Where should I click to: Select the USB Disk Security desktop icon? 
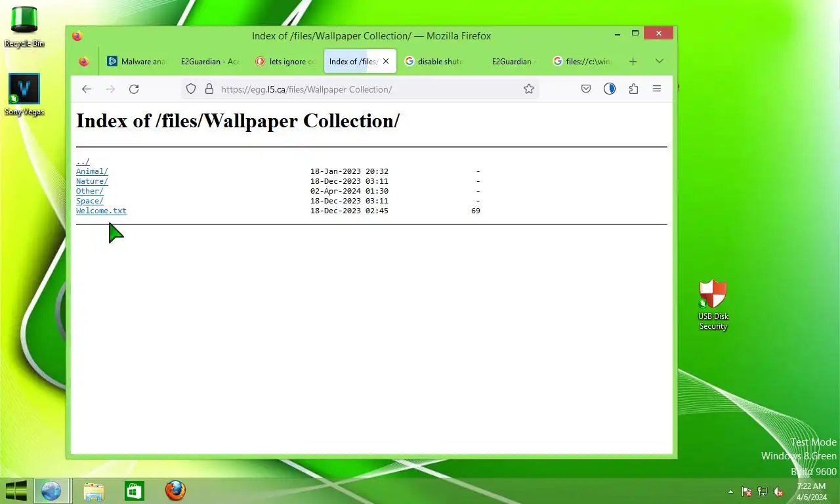coord(713,304)
